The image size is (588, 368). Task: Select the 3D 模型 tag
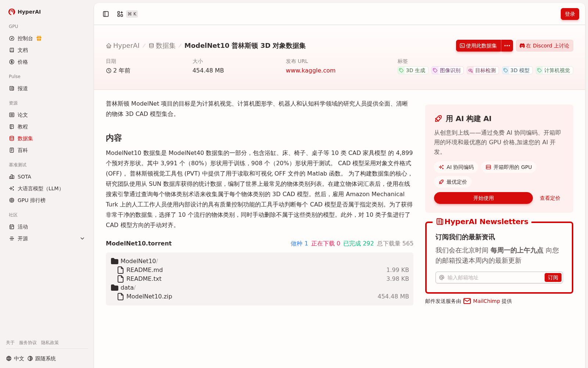(x=517, y=70)
